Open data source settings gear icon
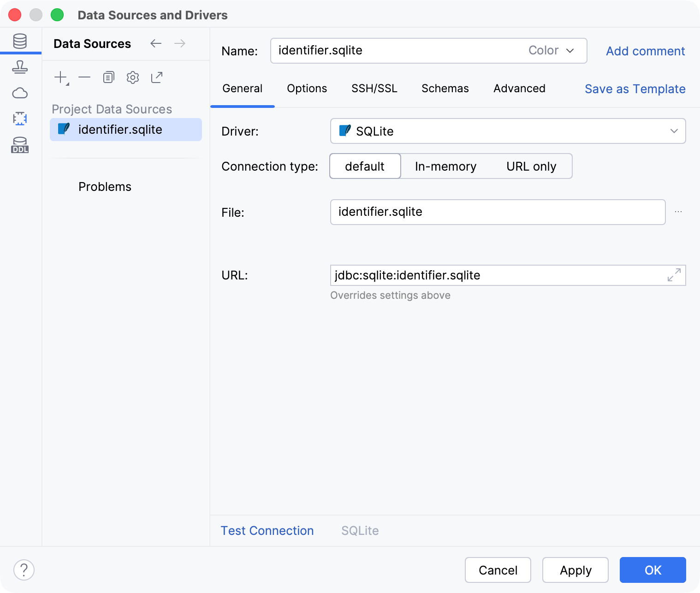 coord(133,77)
